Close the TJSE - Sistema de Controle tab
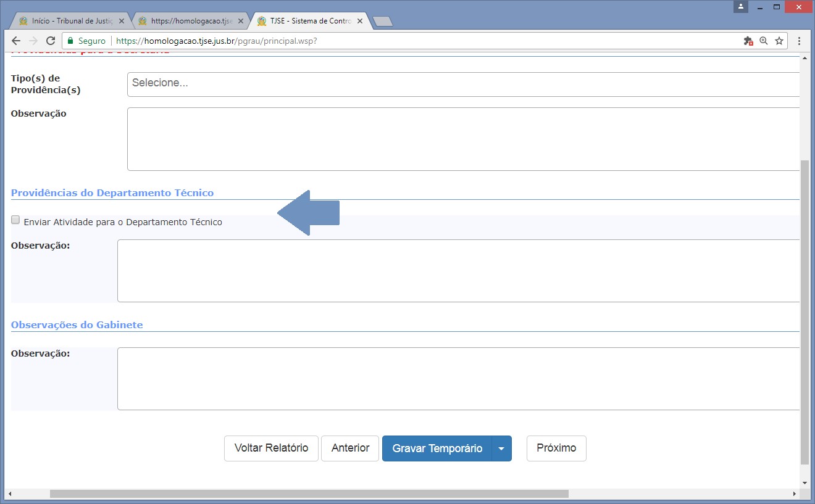 (360, 21)
